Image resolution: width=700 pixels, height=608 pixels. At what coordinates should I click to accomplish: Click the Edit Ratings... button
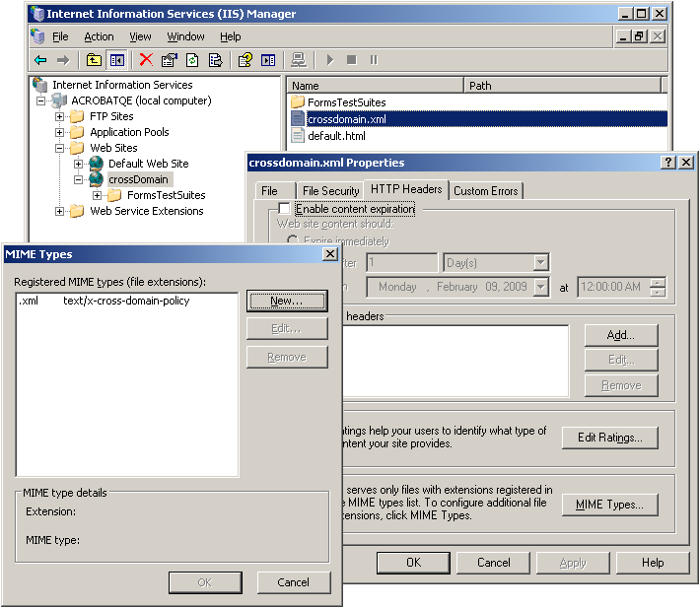[610, 438]
